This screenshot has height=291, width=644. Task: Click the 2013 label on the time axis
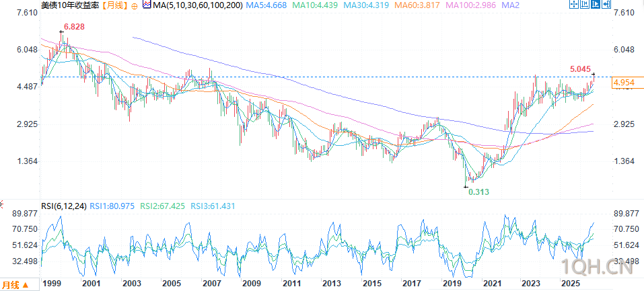pyautogui.click(x=331, y=284)
